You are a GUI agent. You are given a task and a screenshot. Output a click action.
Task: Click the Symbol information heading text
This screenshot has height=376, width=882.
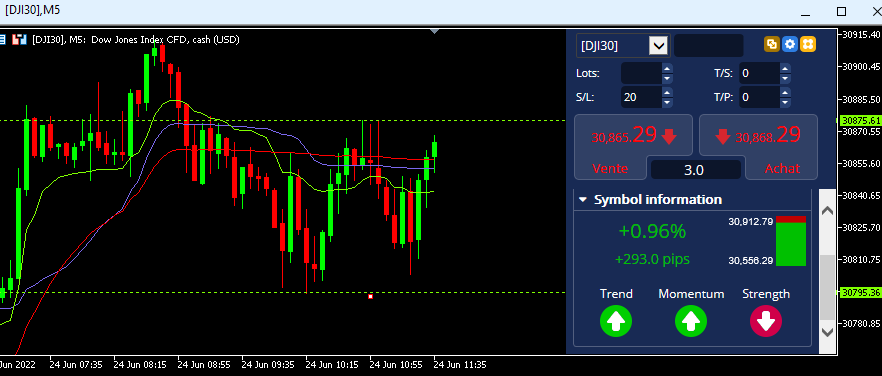tap(658, 199)
